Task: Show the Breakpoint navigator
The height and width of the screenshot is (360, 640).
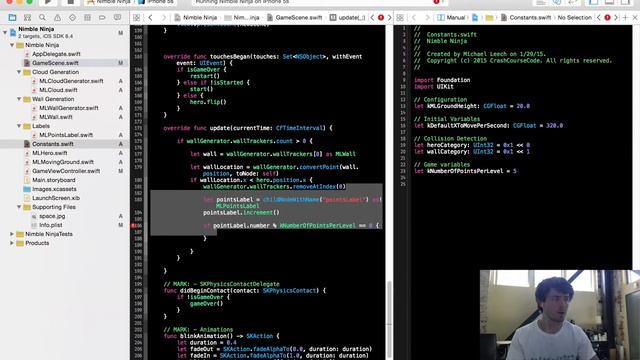Action: point(102,18)
